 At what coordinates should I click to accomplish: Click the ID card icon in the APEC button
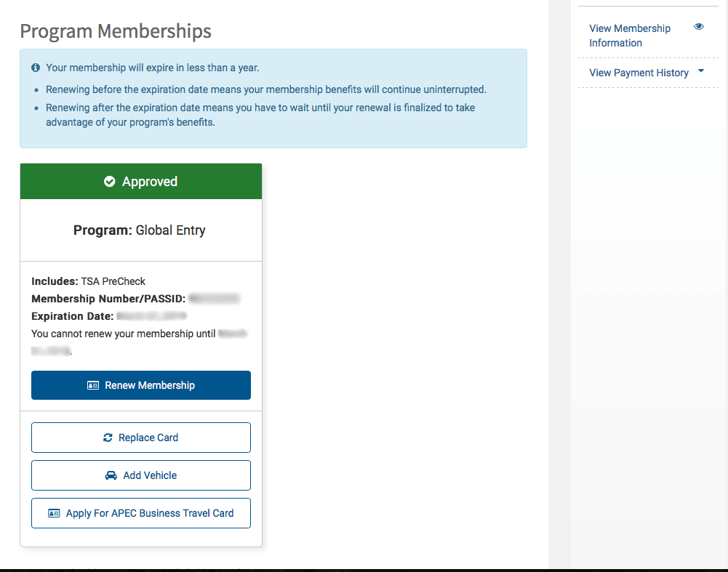click(x=54, y=513)
